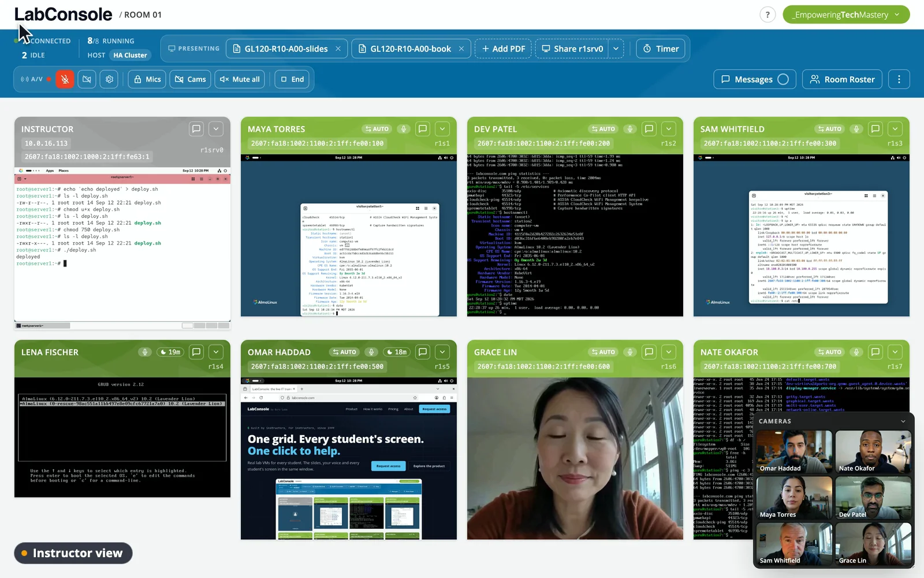Toggle AUTO on Omar Haddad tile

(345, 352)
